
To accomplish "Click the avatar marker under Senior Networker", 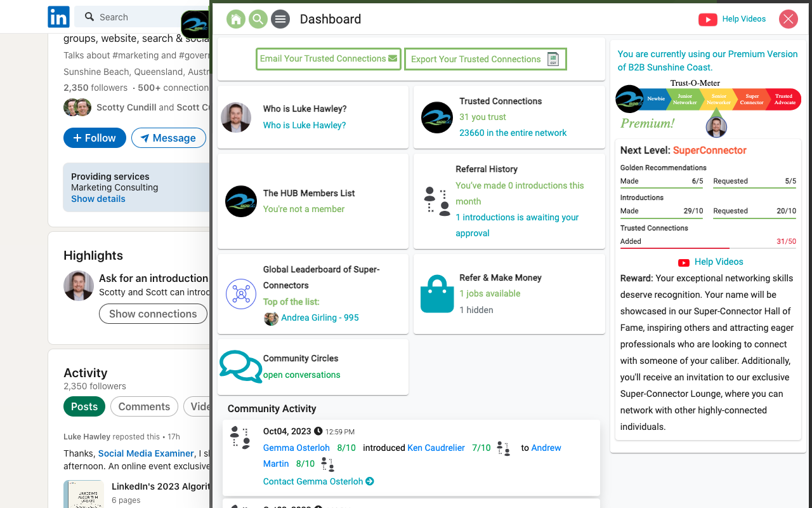I will [x=716, y=126].
